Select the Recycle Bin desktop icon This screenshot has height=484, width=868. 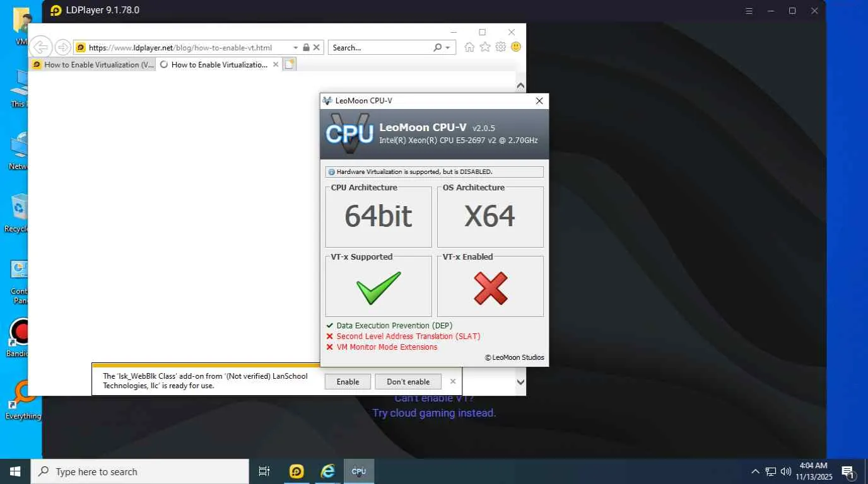20,214
